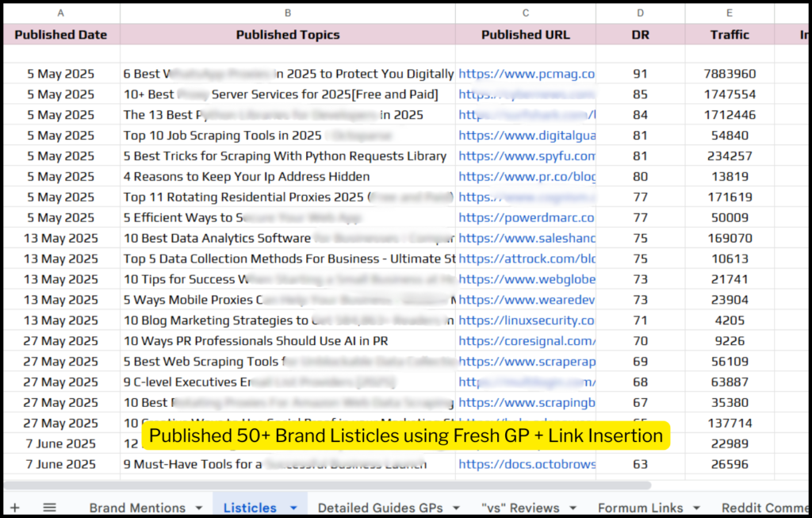The image size is (812, 518).
Task: Switch to "vs" Reviews sheet tab
Action: [520, 508]
